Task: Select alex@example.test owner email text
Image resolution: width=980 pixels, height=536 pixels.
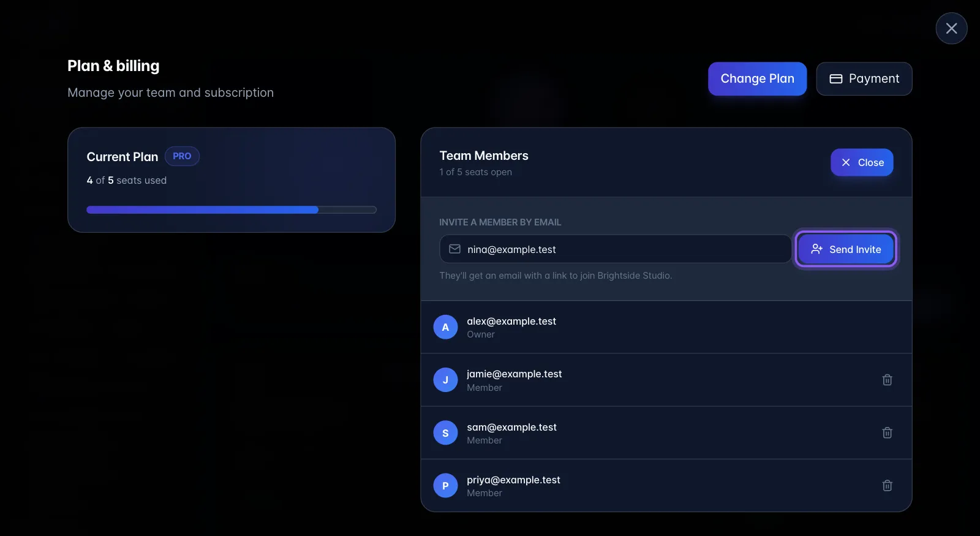Action: click(511, 321)
